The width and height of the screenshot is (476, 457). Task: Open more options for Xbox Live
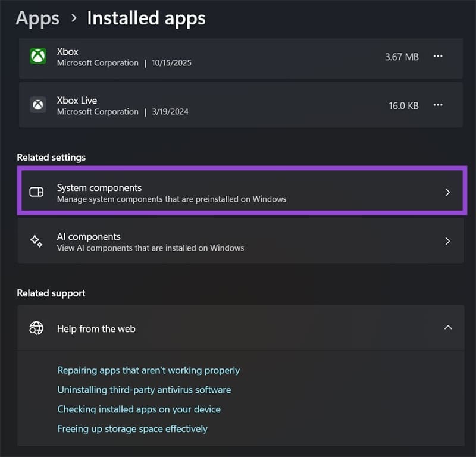(x=438, y=105)
